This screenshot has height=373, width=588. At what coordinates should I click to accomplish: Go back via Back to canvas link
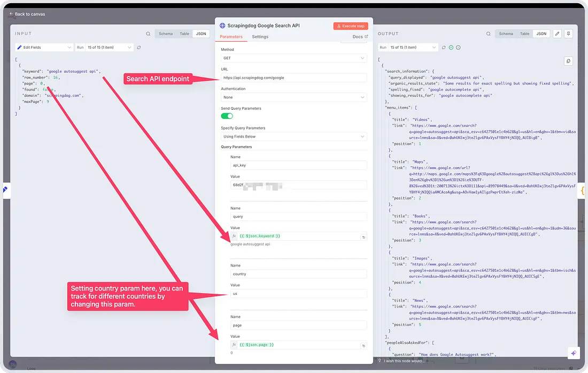point(27,14)
